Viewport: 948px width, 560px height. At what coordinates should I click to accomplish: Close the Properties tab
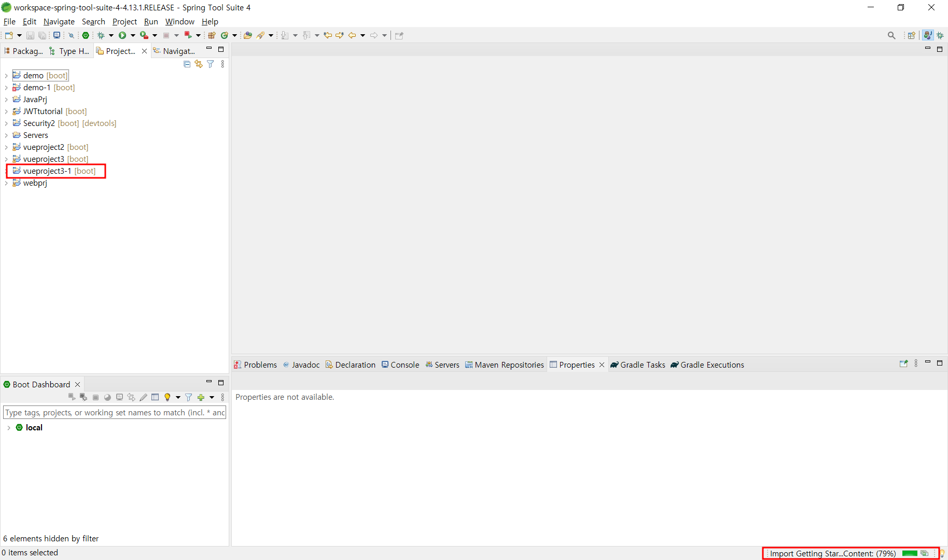602,365
